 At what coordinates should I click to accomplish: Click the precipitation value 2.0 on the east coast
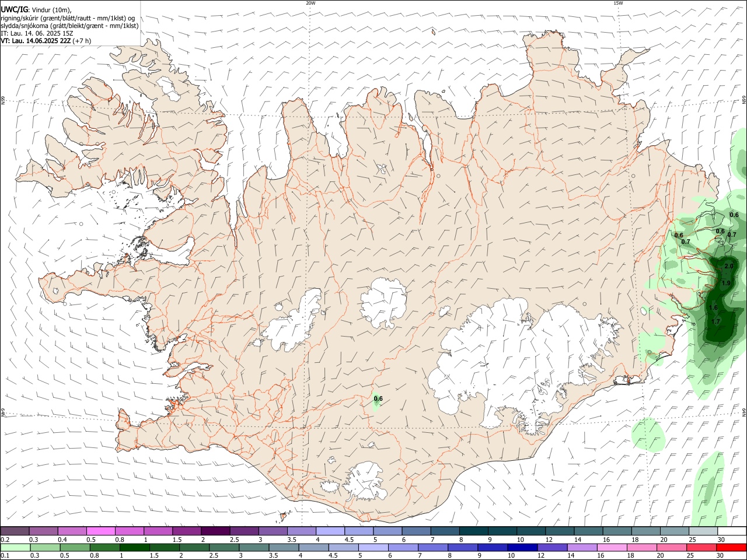728,266
